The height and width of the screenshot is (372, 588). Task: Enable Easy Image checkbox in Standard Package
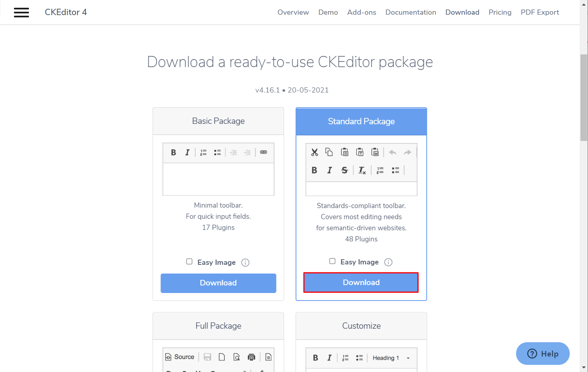click(333, 261)
